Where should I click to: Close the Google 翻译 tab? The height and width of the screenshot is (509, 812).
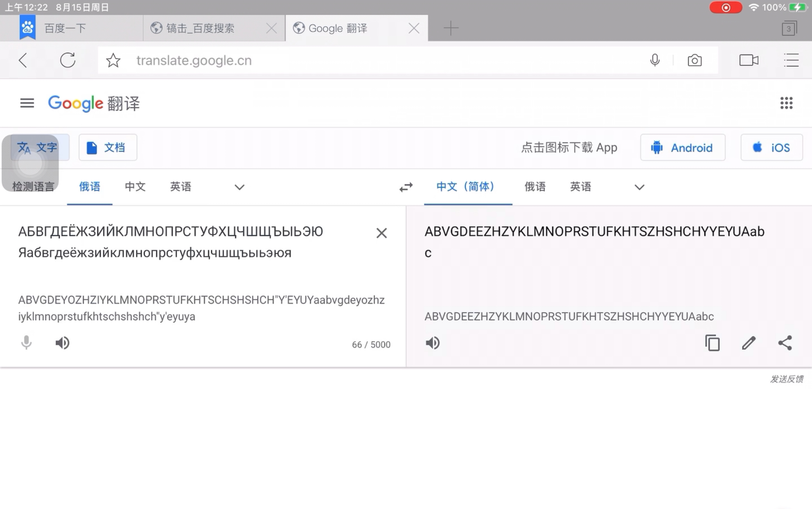[x=414, y=28]
